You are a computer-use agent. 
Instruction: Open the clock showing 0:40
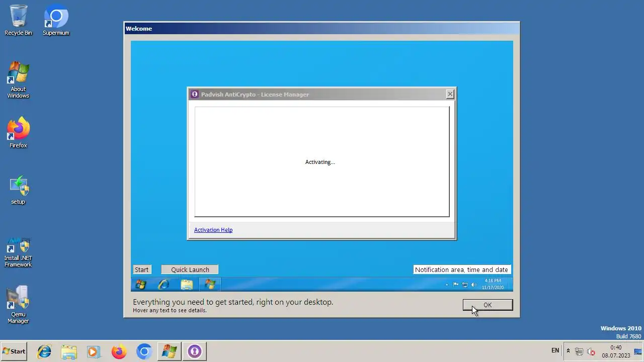click(616, 351)
